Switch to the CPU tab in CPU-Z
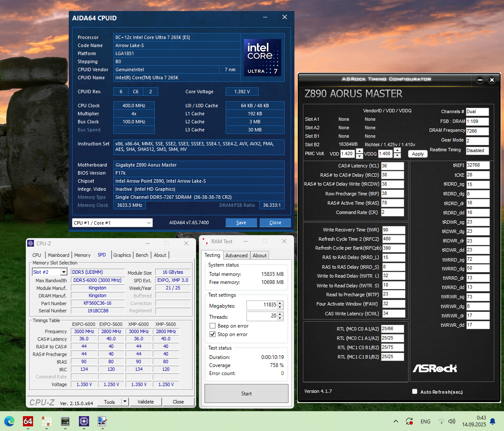Viewport: 504px width, 431px height. pos(36,255)
